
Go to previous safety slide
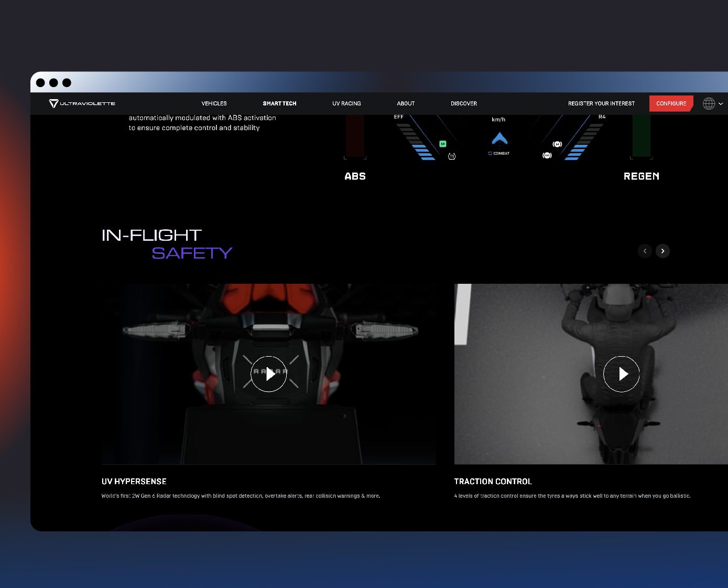[645, 251]
